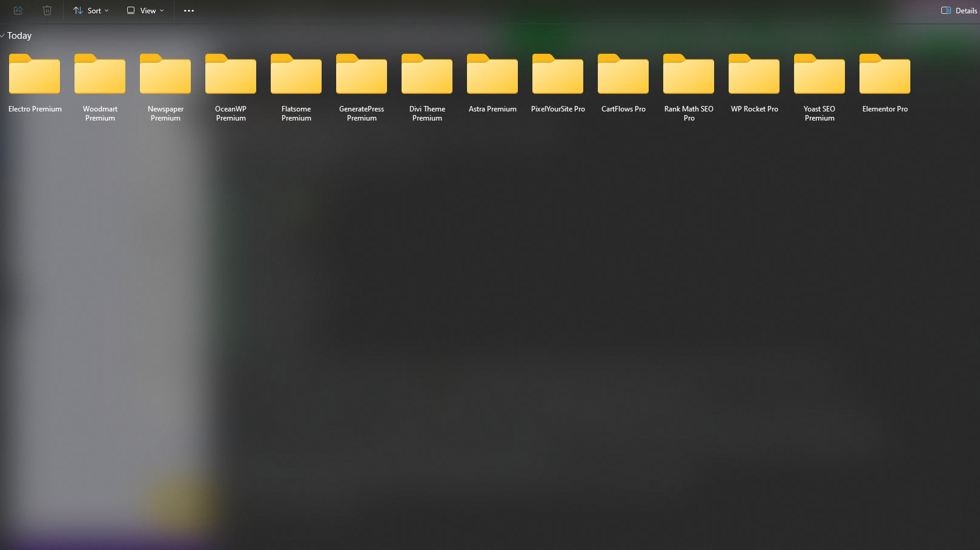Image resolution: width=980 pixels, height=550 pixels.
Task: Click the 'GeneratePress Premium' name label
Action: pos(362,113)
